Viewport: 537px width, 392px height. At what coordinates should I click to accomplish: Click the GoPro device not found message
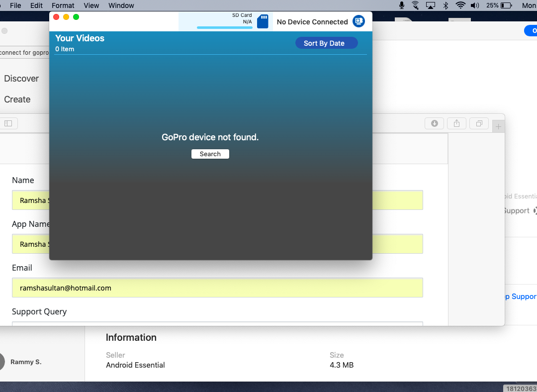[210, 137]
